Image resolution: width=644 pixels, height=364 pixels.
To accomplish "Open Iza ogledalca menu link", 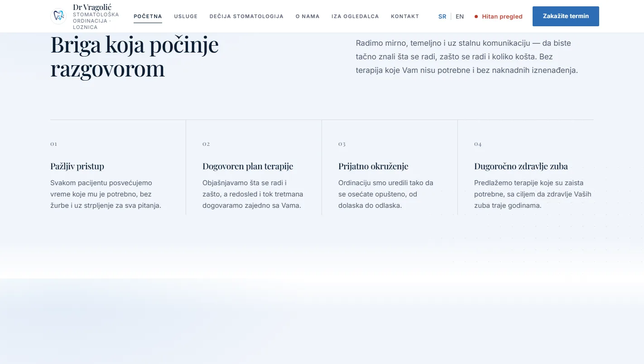I will (x=355, y=16).
